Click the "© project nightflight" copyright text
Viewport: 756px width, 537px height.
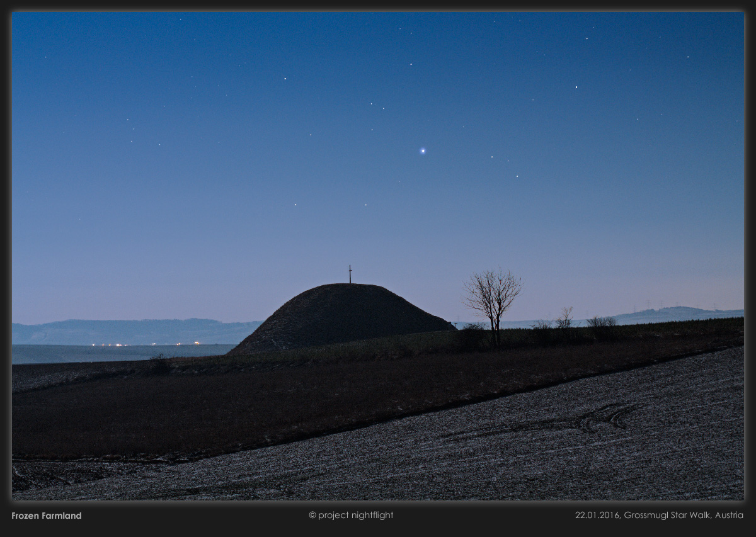[x=351, y=515]
